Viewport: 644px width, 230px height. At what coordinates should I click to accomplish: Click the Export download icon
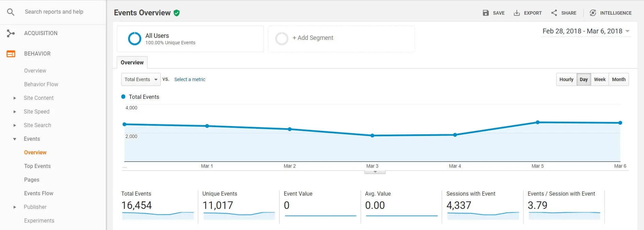coord(517,13)
